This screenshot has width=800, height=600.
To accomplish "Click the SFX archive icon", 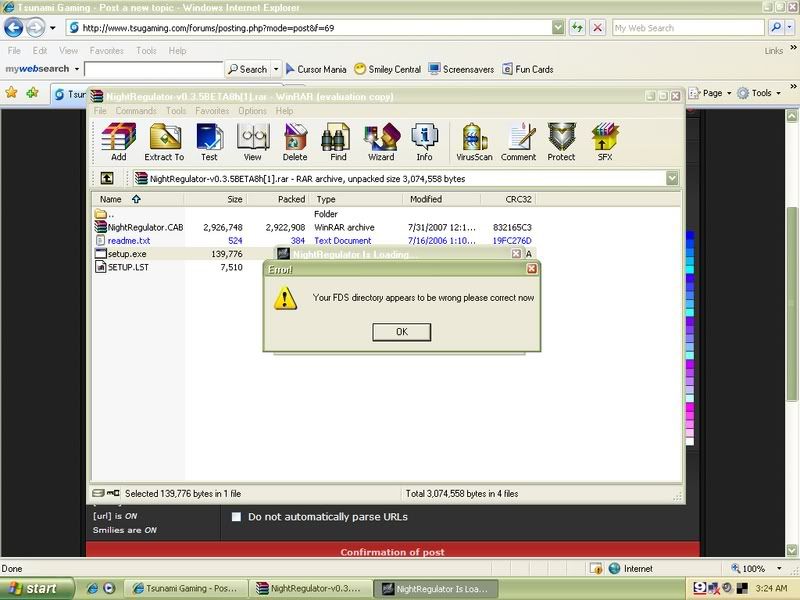I will pos(603,141).
